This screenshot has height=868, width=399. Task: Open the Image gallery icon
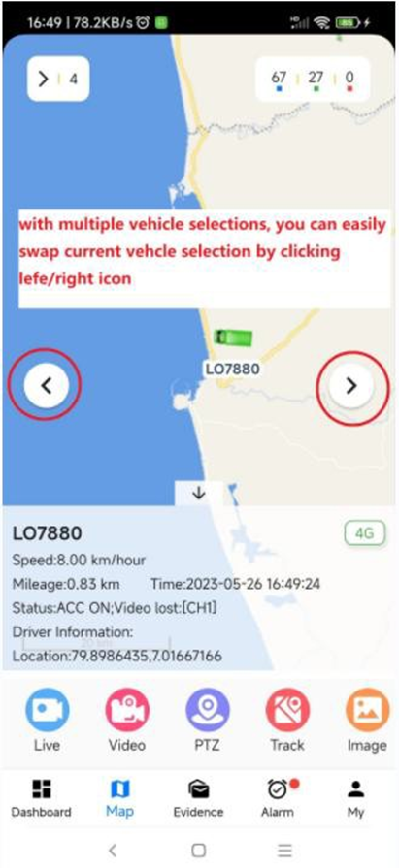point(367,711)
